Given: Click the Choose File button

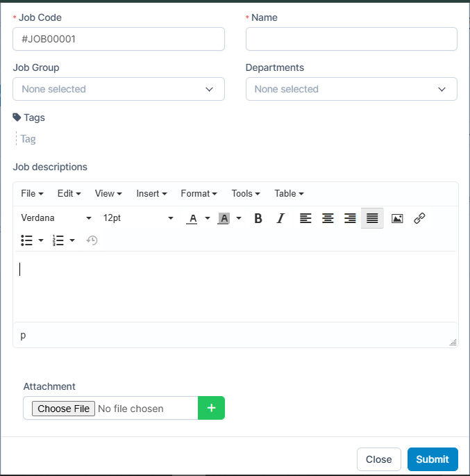Looking at the screenshot, I should tap(63, 409).
